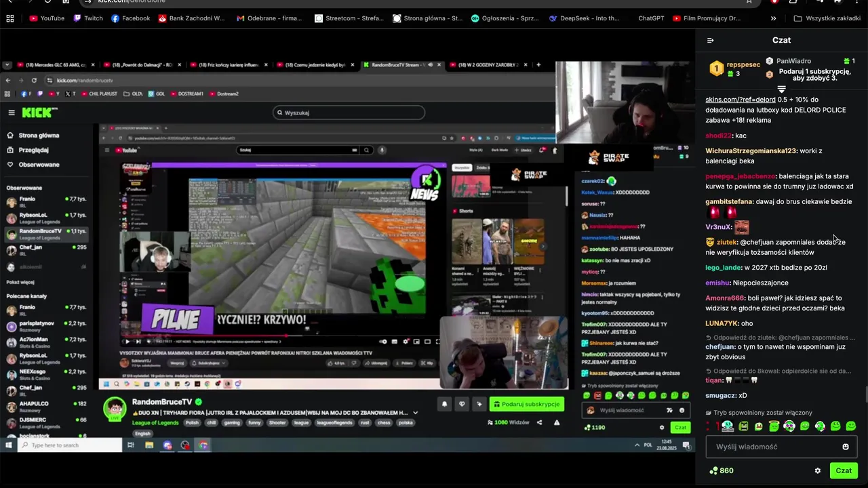Click the inner YouTube player play button
The width and height of the screenshot is (868, 488).
(x=127, y=342)
